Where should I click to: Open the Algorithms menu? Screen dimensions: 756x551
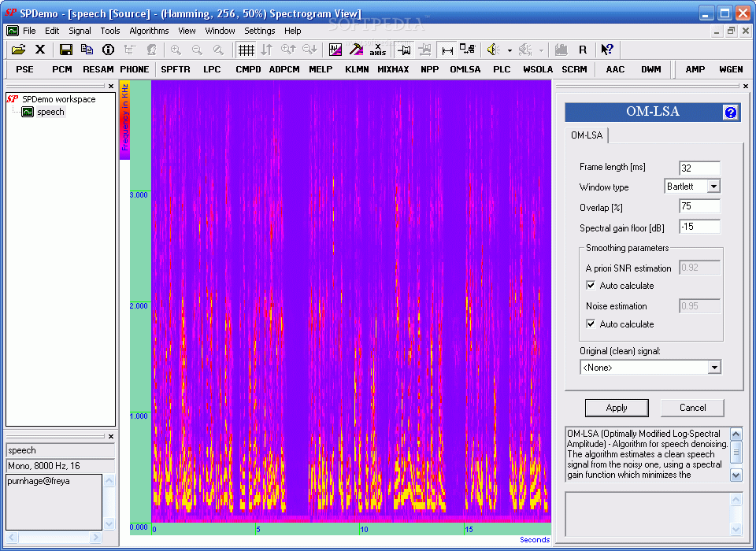click(149, 31)
